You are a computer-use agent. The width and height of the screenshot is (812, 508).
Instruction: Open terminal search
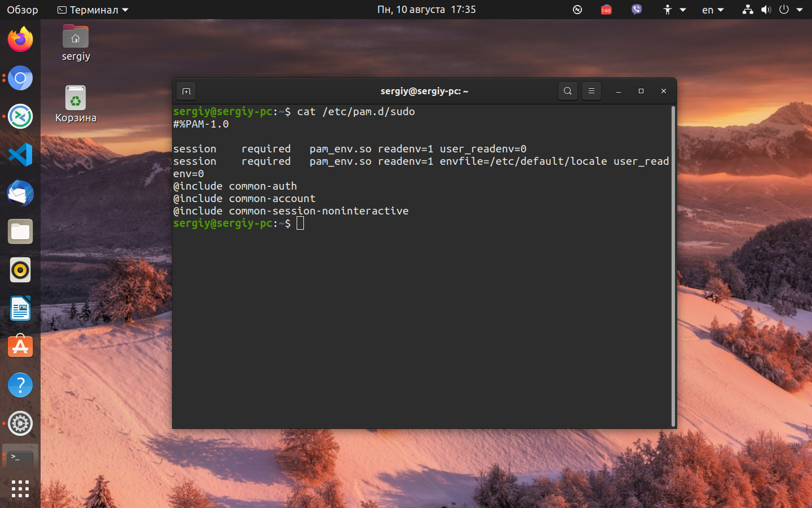568,91
